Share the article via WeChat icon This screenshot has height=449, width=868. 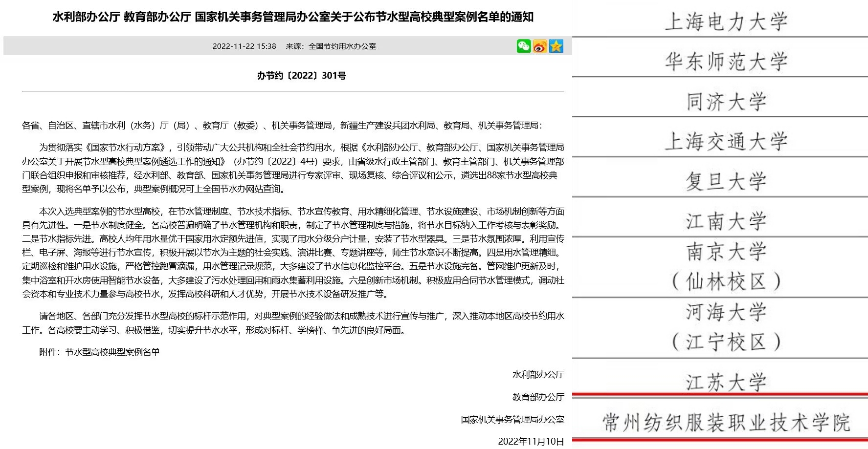(x=523, y=46)
